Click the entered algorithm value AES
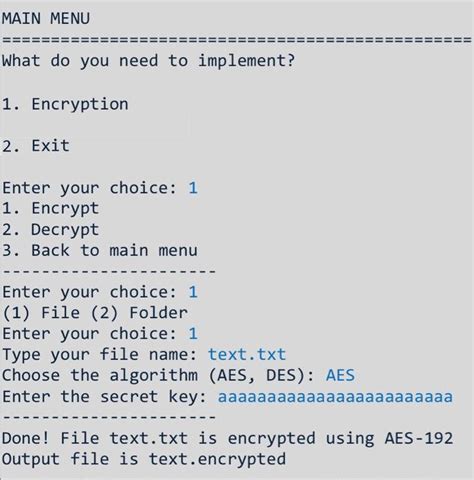 pos(340,375)
